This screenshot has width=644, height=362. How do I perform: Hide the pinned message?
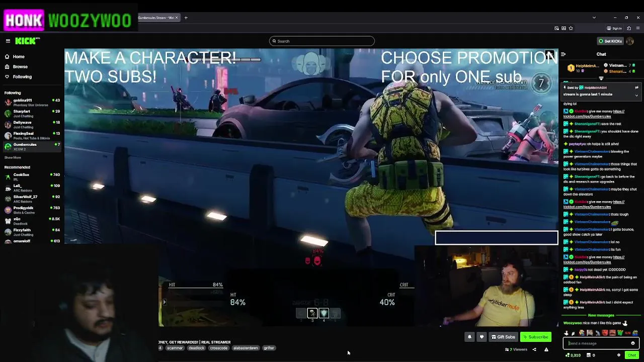[636, 87]
